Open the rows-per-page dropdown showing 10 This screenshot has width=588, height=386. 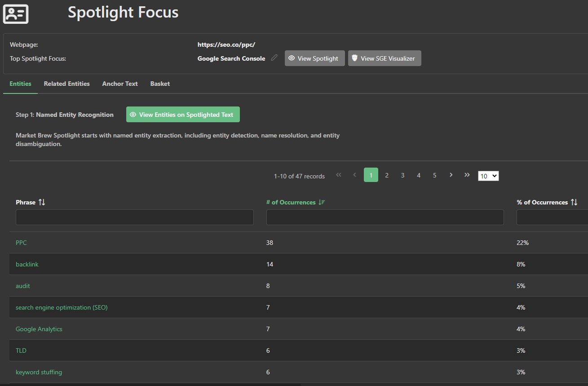coord(488,176)
